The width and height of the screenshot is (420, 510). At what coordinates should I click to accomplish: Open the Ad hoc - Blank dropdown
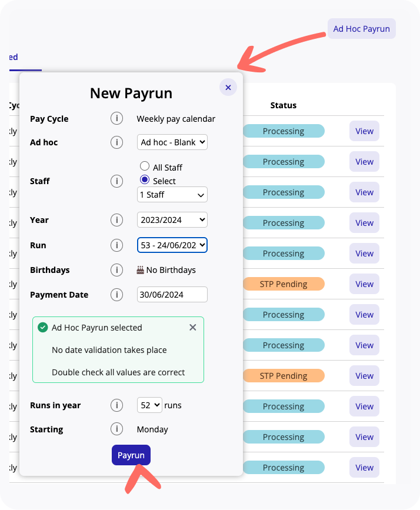coord(172,142)
